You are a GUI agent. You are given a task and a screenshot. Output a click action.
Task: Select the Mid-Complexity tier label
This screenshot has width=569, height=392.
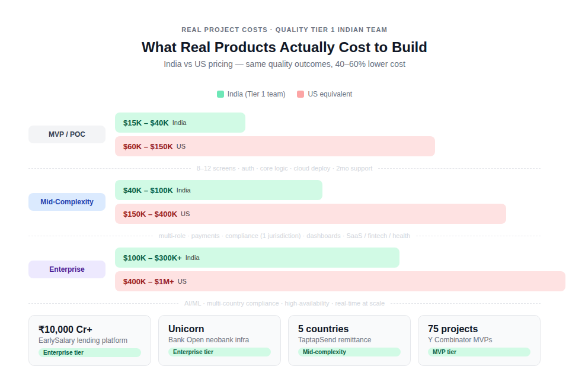point(66,202)
